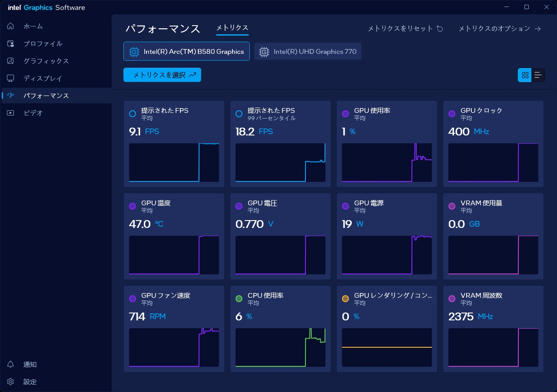Toggle the GPU レンダリング orange circle

pos(345,299)
